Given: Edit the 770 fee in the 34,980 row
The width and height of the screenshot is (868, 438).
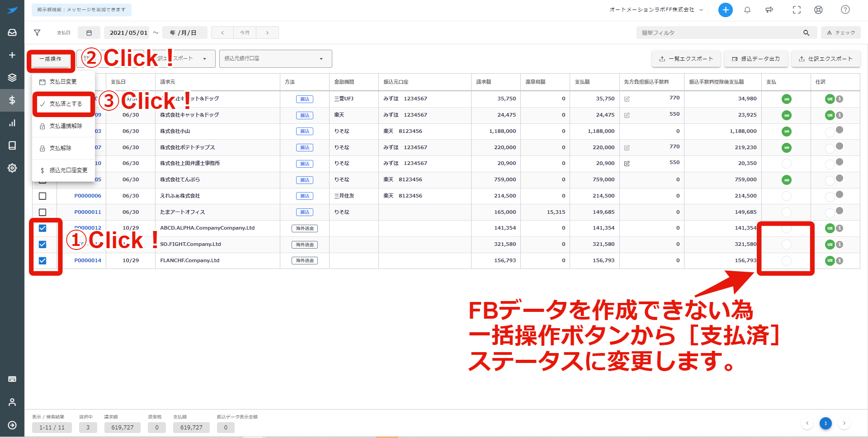Looking at the screenshot, I should click(627, 99).
